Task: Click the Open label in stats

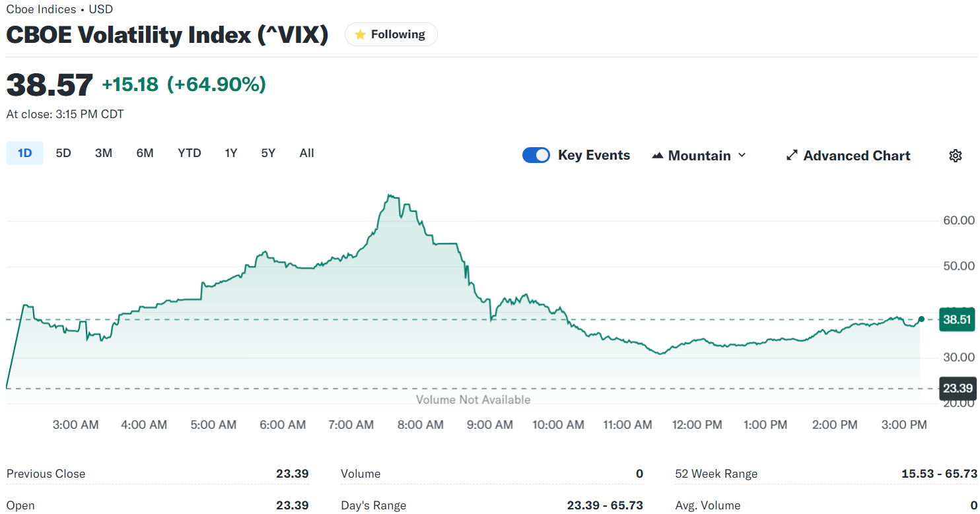Action: click(x=20, y=505)
